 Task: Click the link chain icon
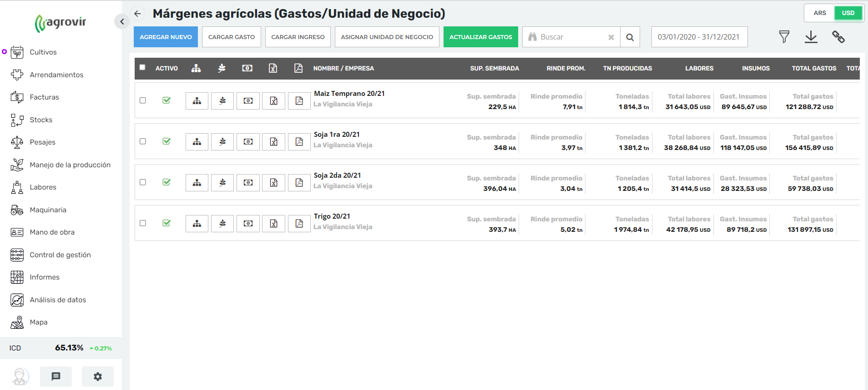pos(838,37)
